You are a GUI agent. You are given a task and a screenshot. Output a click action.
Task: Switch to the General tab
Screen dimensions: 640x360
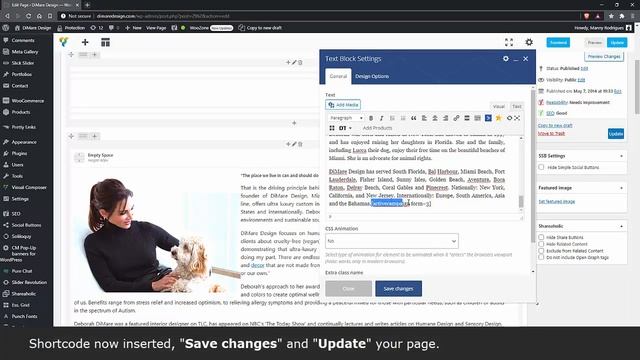point(338,76)
